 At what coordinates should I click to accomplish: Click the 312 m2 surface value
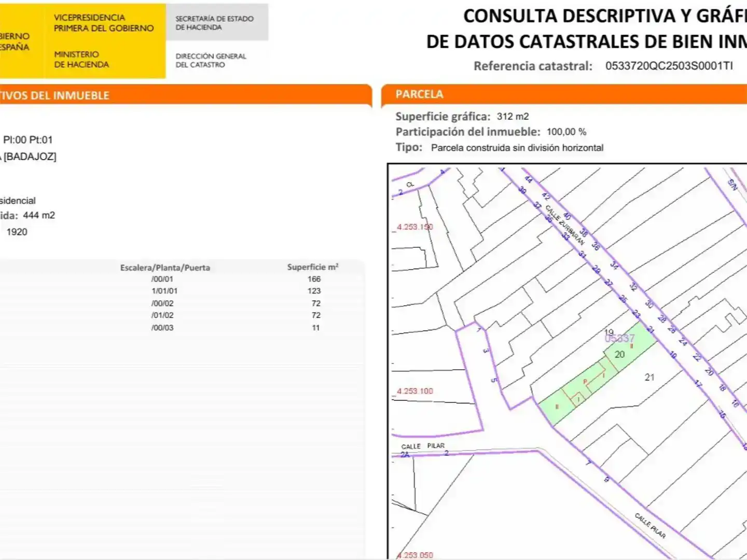pyautogui.click(x=513, y=117)
